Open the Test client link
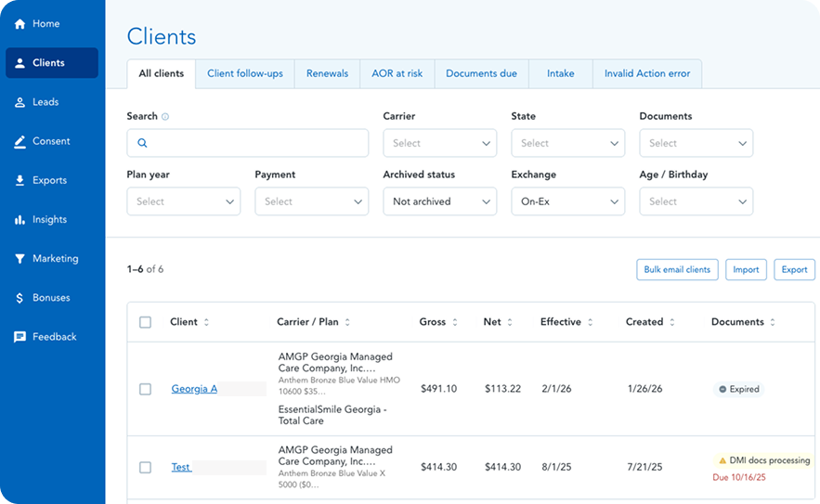Viewport: 820px width, 504px height. tap(181, 468)
